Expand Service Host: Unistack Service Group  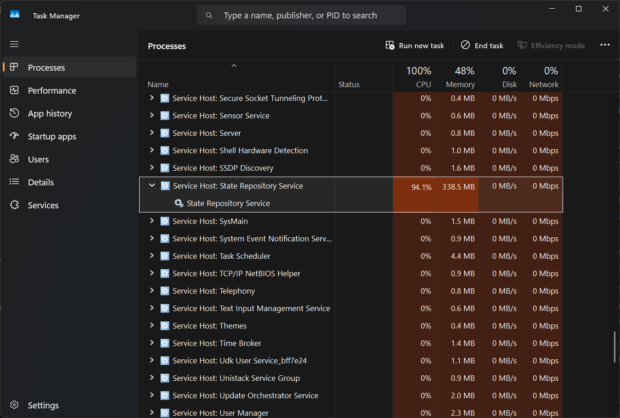(x=151, y=377)
